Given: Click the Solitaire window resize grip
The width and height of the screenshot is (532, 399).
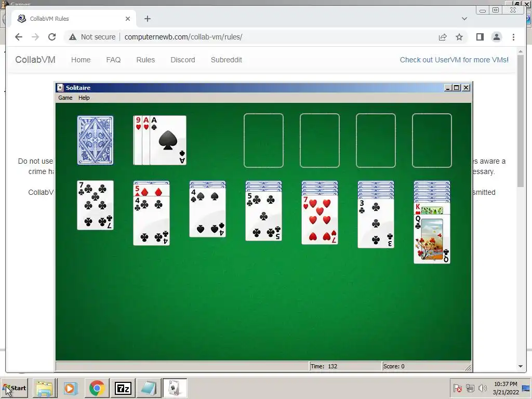Looking at the screenshot, I should point(468,367).
